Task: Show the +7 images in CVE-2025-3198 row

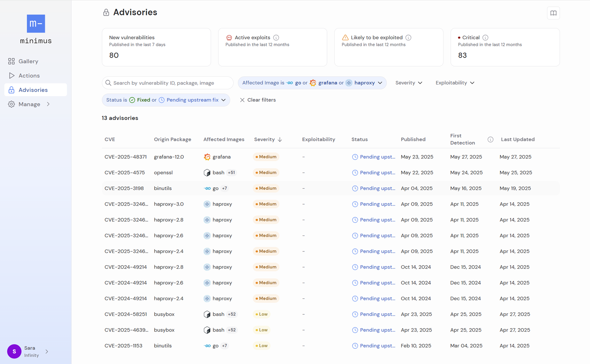Action: pos(224,188)
